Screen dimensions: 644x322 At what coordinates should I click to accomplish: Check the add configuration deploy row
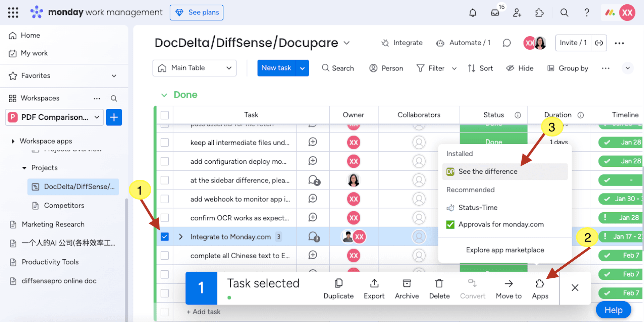point(165,161)
